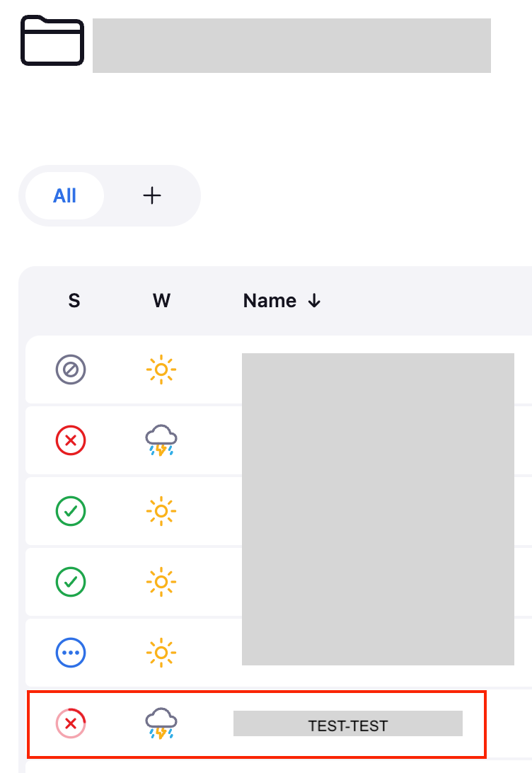Click the down arrow next to Name
The height and width of the screenshot is (773, 532).
(315, 301)
